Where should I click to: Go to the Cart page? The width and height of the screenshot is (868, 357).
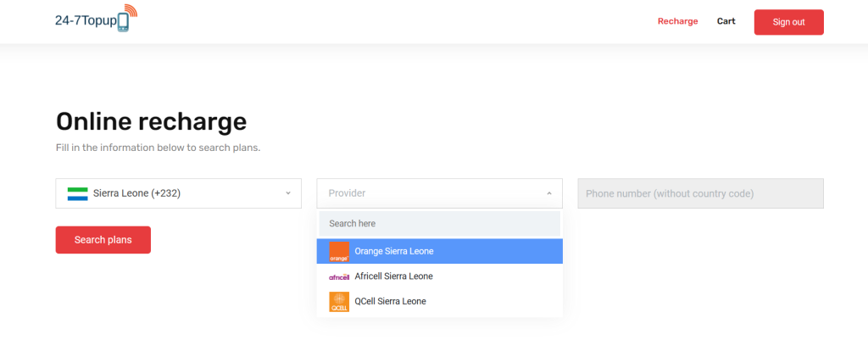tap(726, 21)
